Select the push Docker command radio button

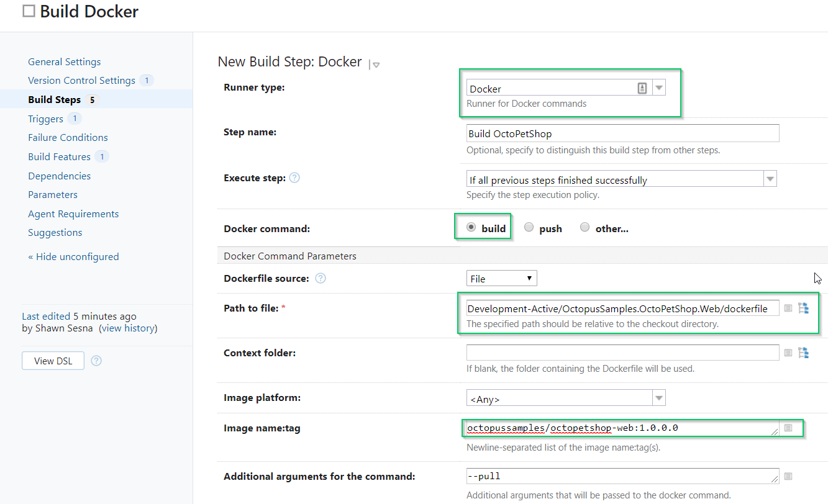[529, 228]
